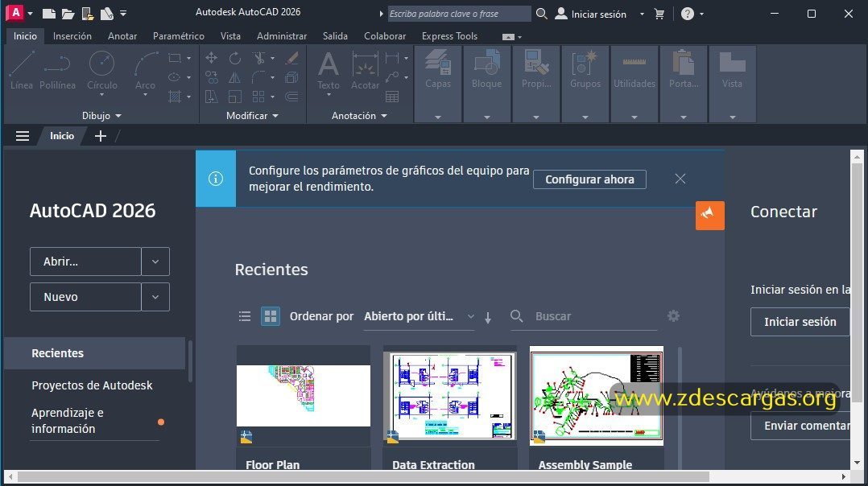
Task: Select the Scale modify tool
Action: coord(235,97)
